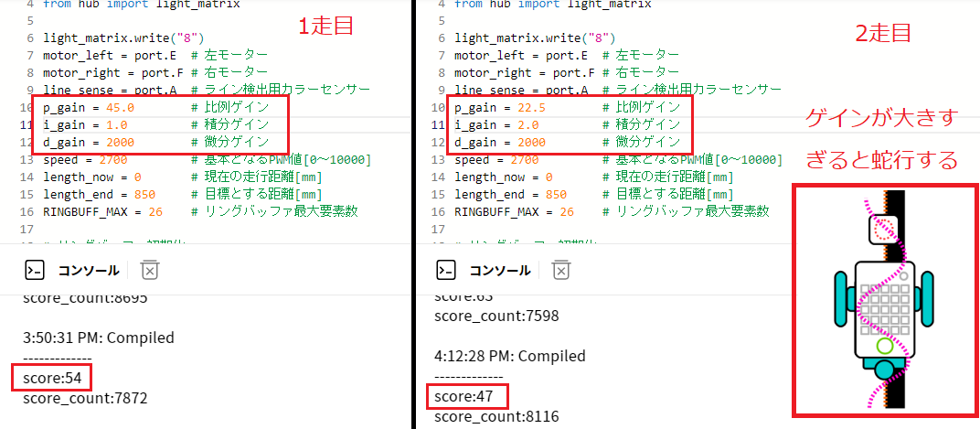Open the コンソール tab in left panel
Image resolution: width=980 pixels, height=429 pixels.
tap(88, 270)
